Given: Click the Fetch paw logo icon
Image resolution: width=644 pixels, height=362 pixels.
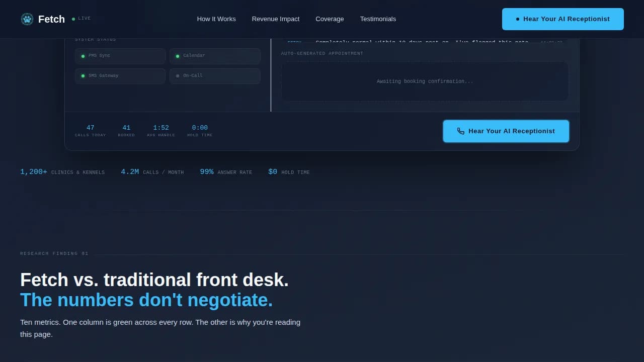Looking at the screenshot, I should pos(27,19).
